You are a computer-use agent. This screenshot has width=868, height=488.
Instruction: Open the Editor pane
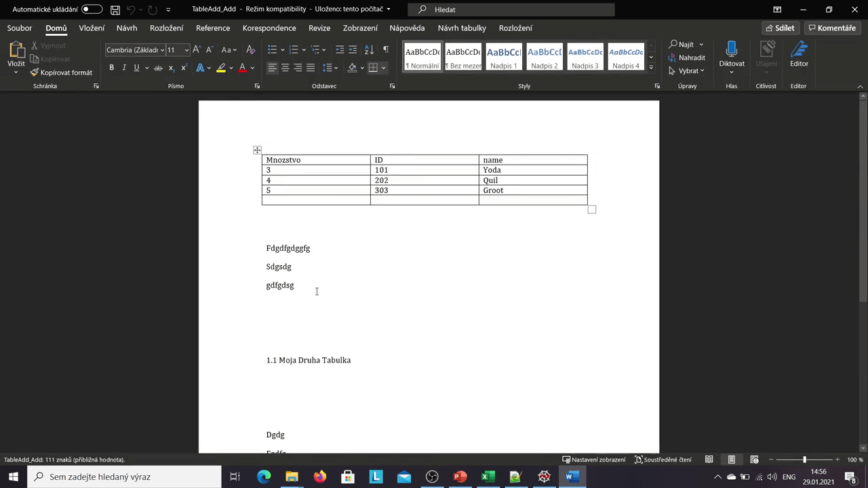(x=799, y=54)
